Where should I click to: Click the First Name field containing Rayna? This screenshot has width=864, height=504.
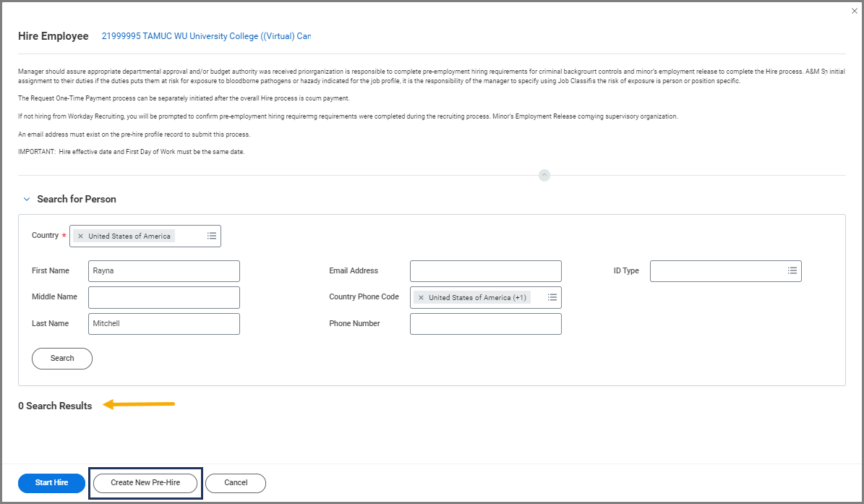(163, 271)
